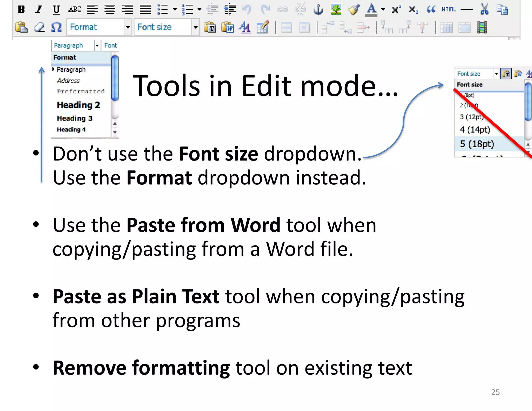
Task: Click the Remove formatting eraser icon
Action: tap(39, 27)
